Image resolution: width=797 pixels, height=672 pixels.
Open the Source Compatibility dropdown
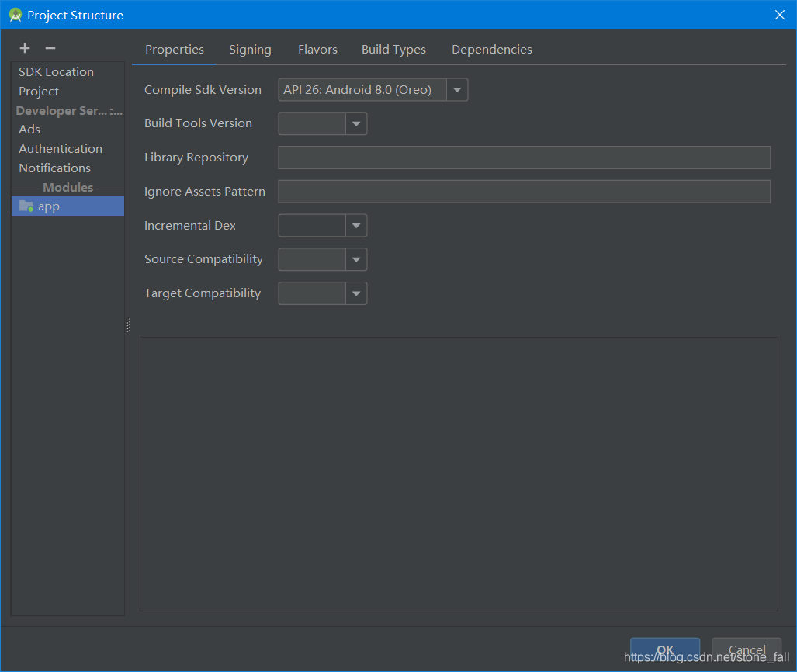(x=356, y=259)
